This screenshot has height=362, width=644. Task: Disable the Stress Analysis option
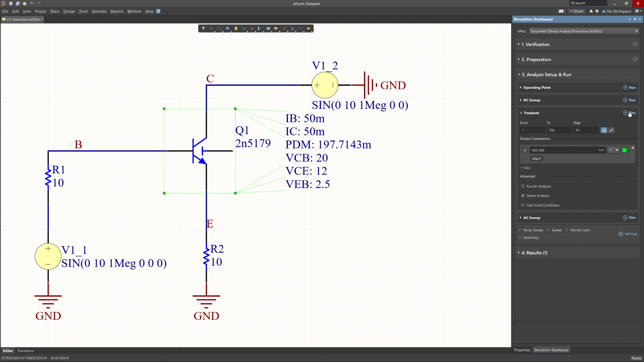click(x=523, y=195)
